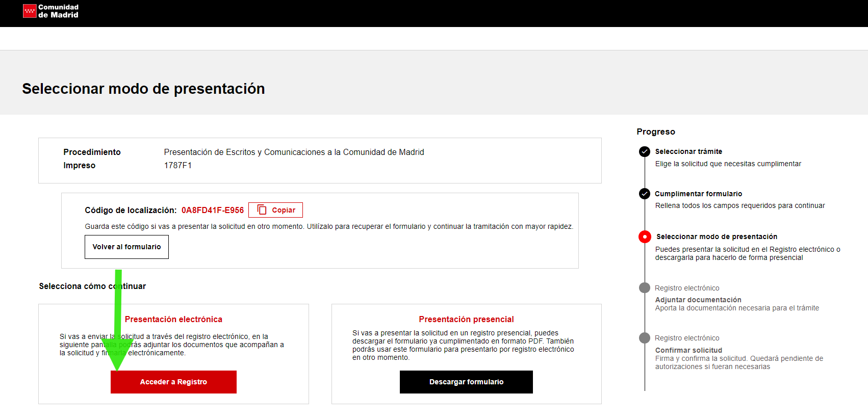The image size is (868, 420).
Task: Click the Seleccionar modo de presentación step label
Action: (717, 237)
